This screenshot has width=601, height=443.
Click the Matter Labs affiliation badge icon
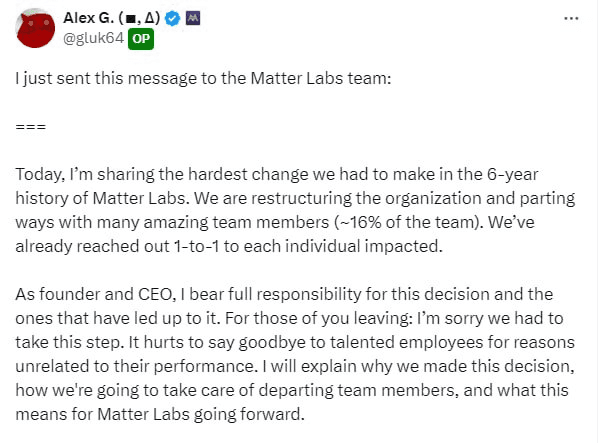[192, 18]
